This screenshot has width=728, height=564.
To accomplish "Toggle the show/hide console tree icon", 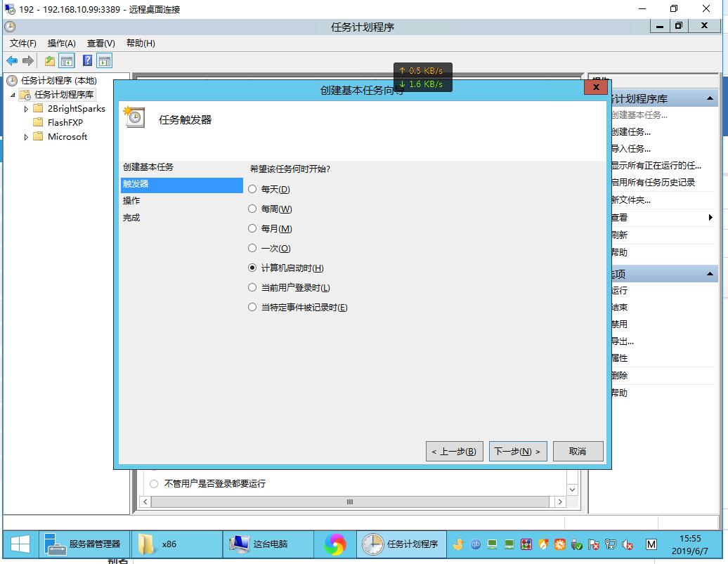I will coord(67,61).
